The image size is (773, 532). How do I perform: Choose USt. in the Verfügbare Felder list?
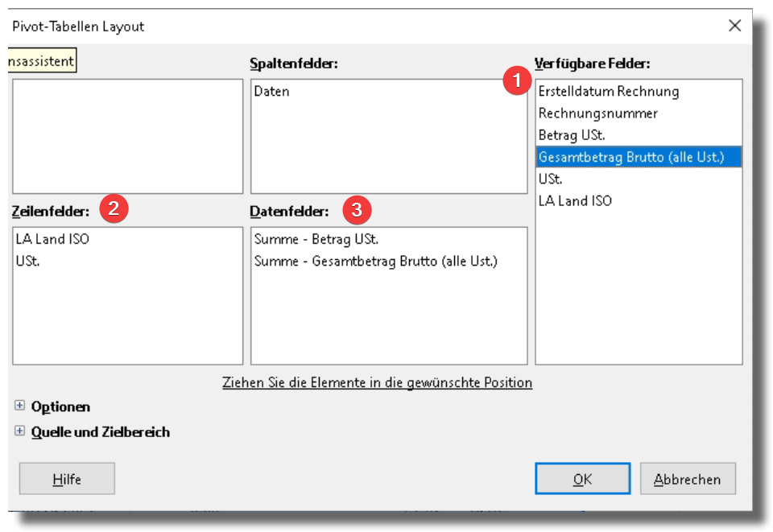click(551, 179)
